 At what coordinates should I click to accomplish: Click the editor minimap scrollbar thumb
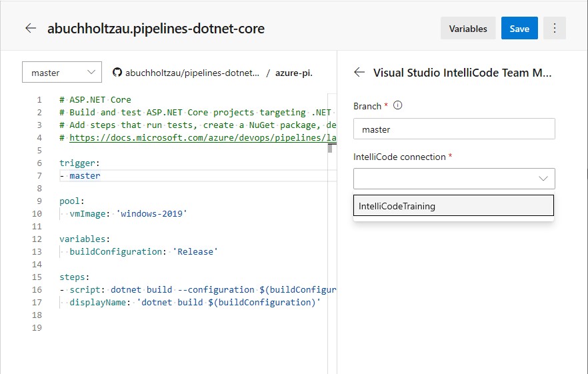[330, 149]
